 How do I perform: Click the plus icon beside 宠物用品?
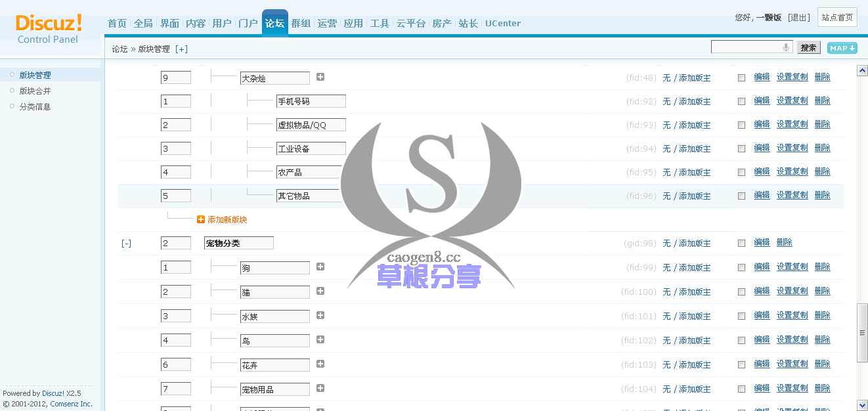320,389
